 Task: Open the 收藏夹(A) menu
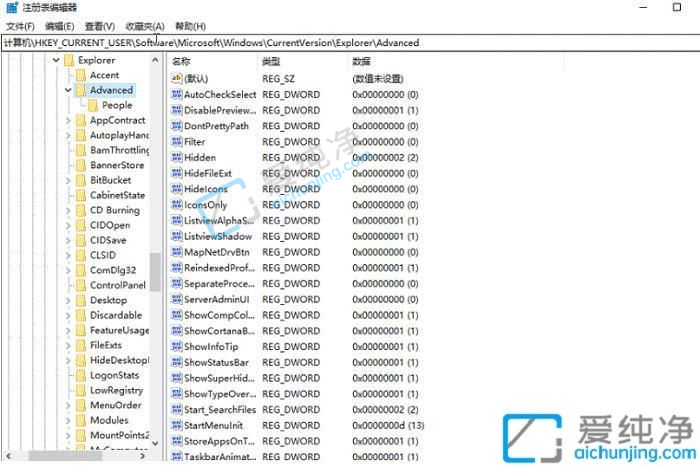coord(145,26)
